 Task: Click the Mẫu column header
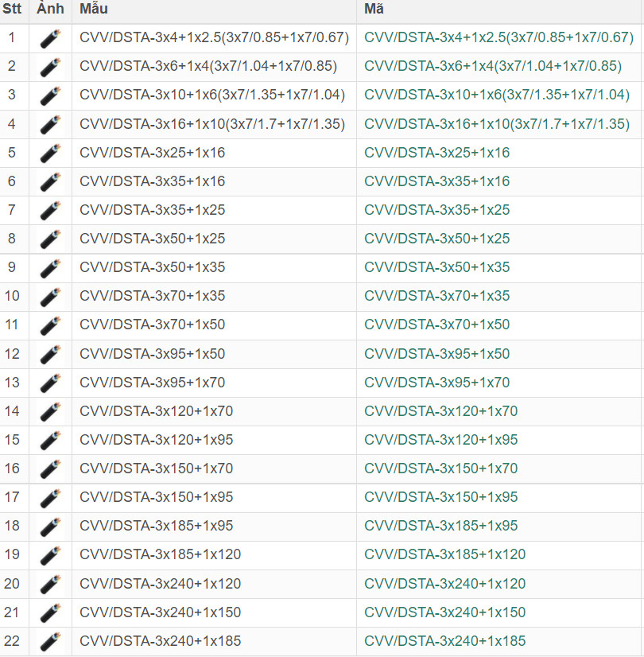click(x=94, y=10)
